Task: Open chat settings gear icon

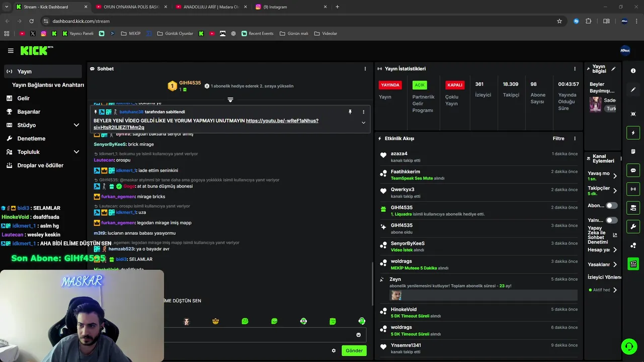Action: 334,350
